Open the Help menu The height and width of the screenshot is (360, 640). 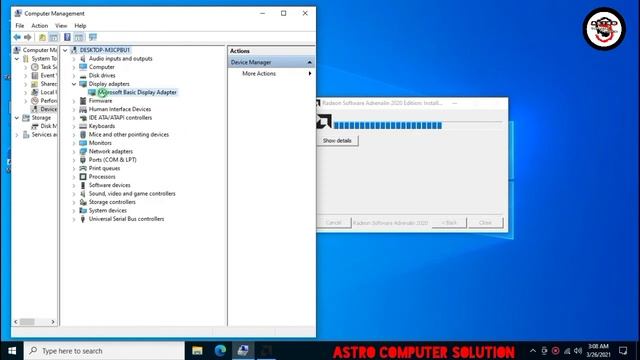pos(80,25)
